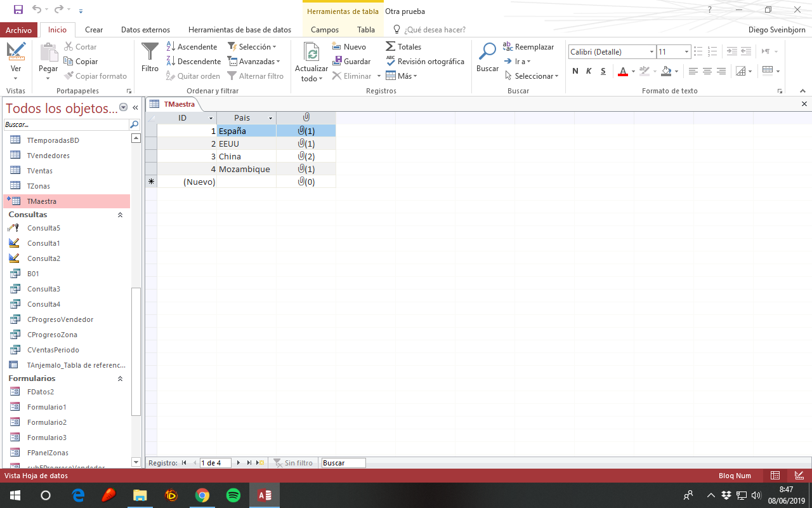Viewport: 812px width, 508px height.
Task: Toggle bold (N) formatting
Action: [x=575, y=71]
